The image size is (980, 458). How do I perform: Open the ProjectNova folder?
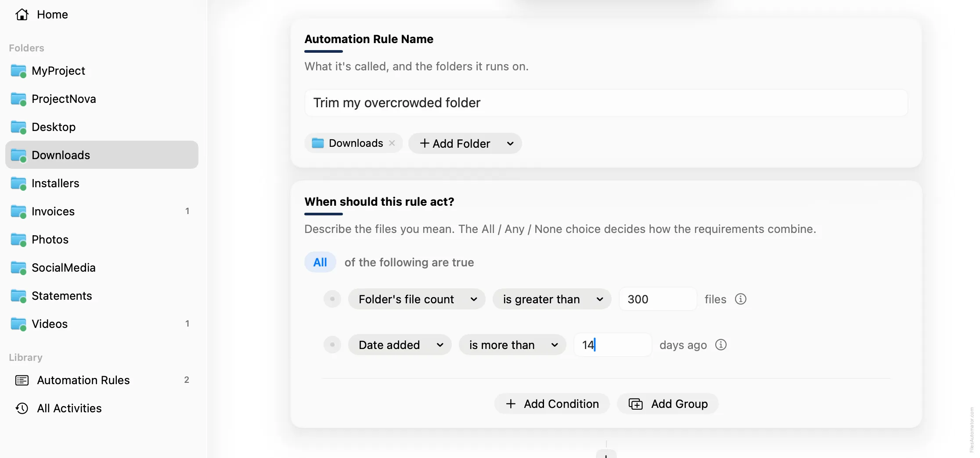click(101, 99)
